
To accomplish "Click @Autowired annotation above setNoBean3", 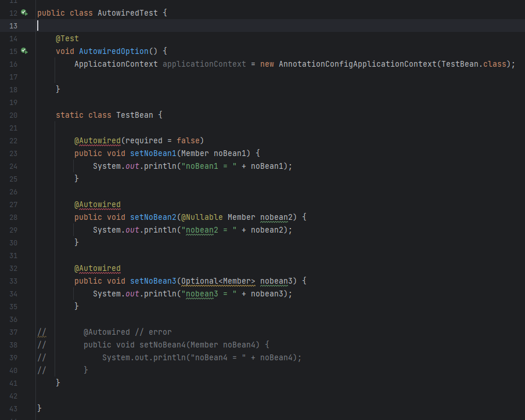I will point(98,269).
